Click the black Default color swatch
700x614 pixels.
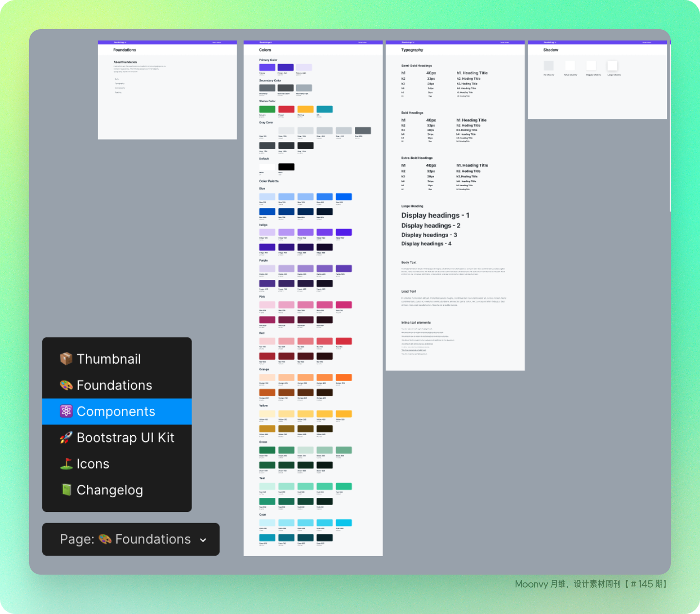(286, 167)
